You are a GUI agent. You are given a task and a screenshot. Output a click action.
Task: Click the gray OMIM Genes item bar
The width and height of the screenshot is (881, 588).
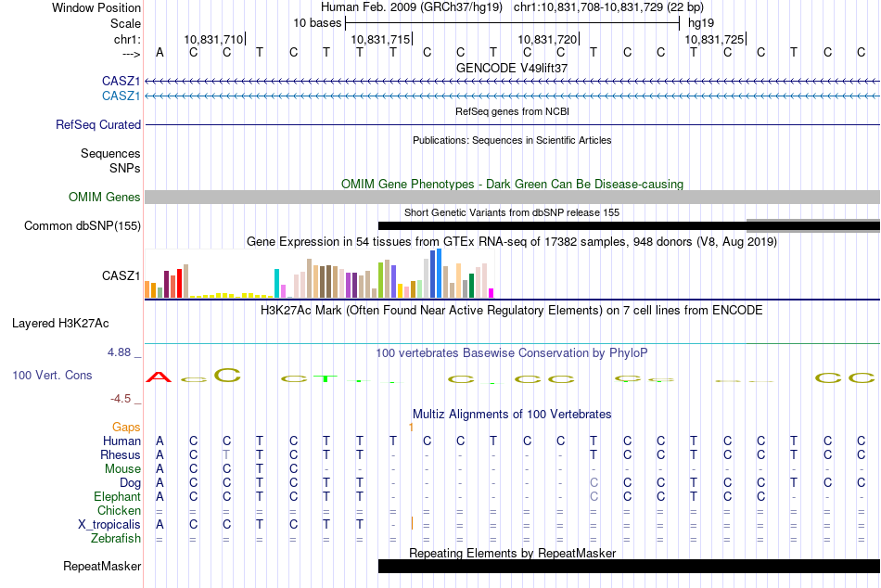coord(512,197)
